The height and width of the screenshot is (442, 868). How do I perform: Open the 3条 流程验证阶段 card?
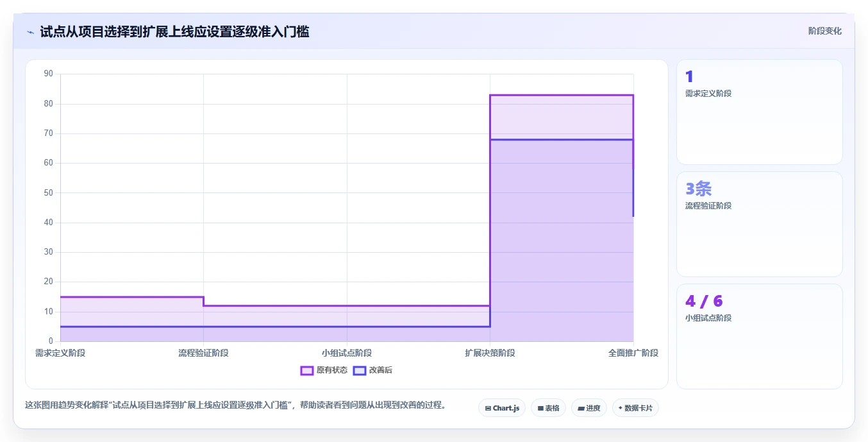coord(760,224)
